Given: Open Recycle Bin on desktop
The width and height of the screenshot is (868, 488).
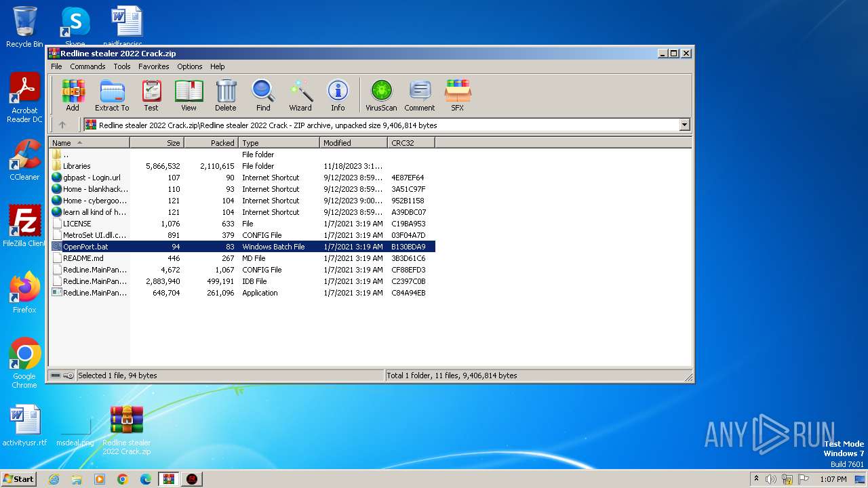Looking at the screenshot, I should coord(24,27).
